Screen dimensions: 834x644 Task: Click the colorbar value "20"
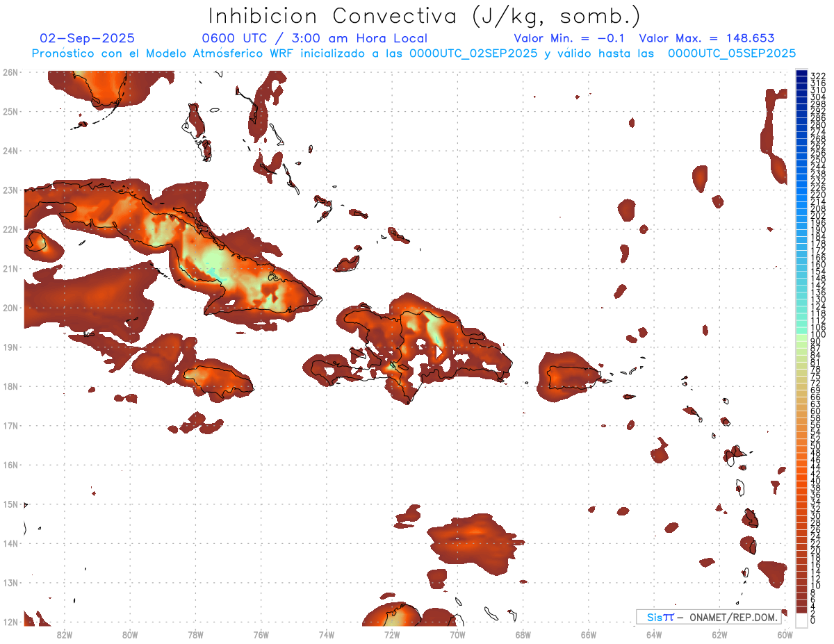[x=816, y=550]
